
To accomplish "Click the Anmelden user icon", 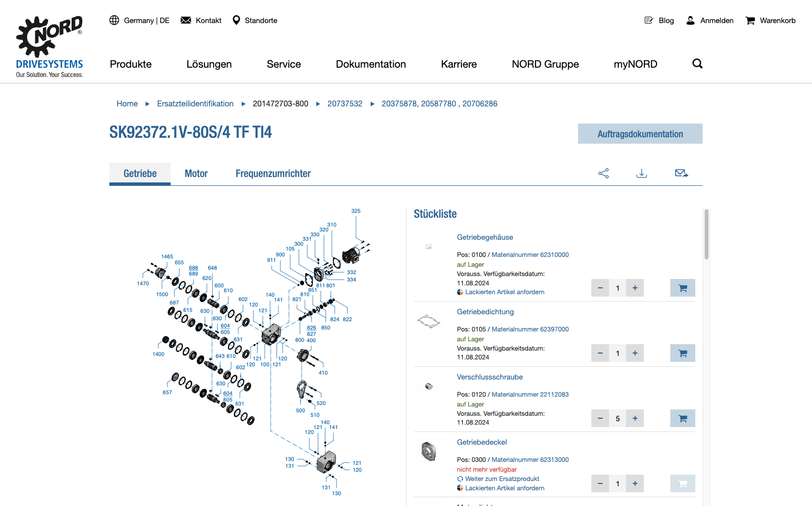I will point(690,20).
